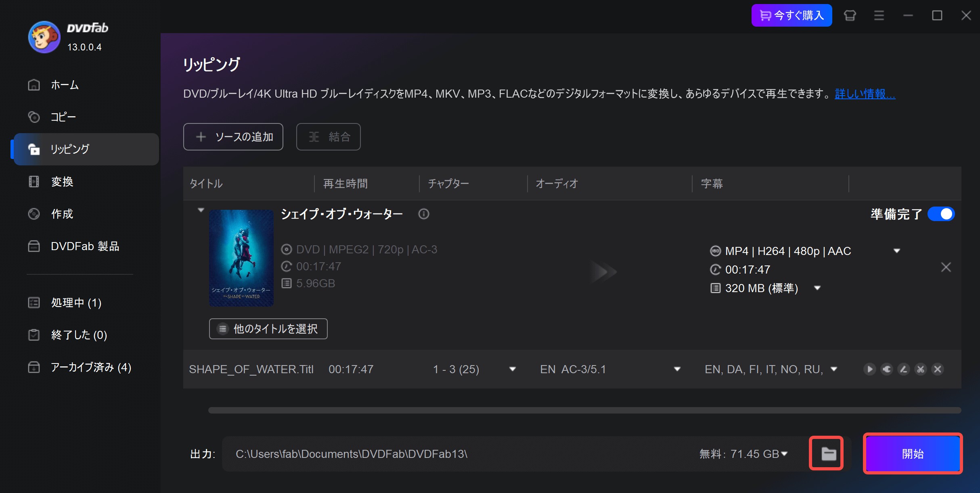This screenshot has width=980, height=493.
Task: Click the 結合 merge button
Action: pyautogui.click(x=328, y=137)
